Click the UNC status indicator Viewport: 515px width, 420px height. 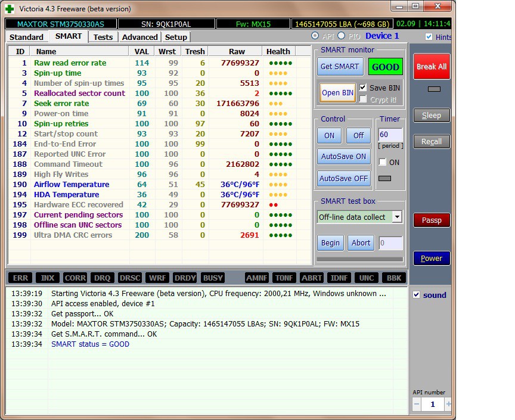(367, 278)
